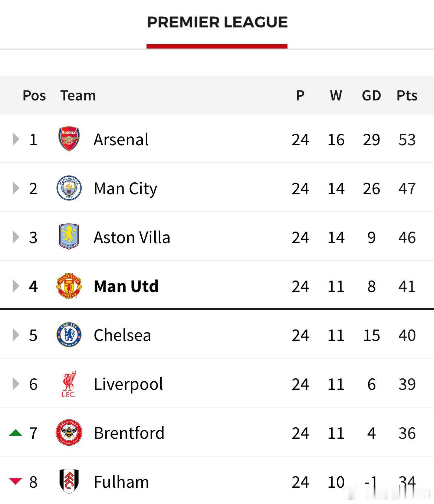
Task: Click the Liverpool club crest
Action: tap(69, 384)
